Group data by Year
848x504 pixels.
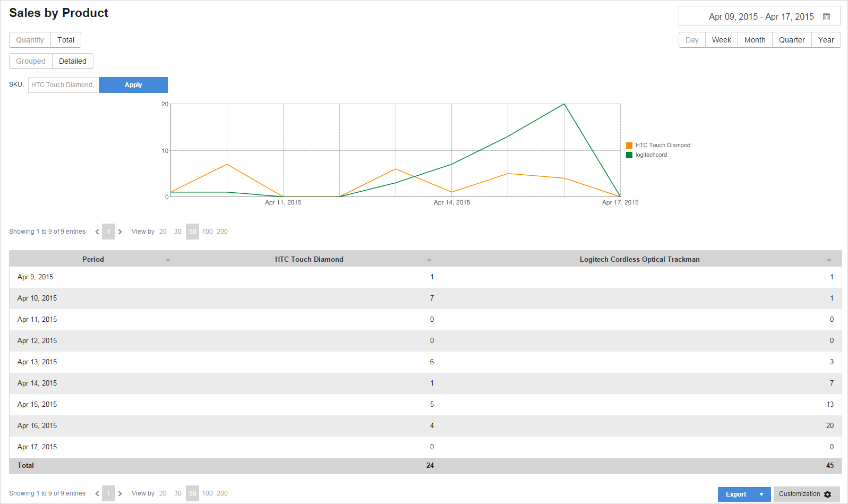(x=826, y=40)
